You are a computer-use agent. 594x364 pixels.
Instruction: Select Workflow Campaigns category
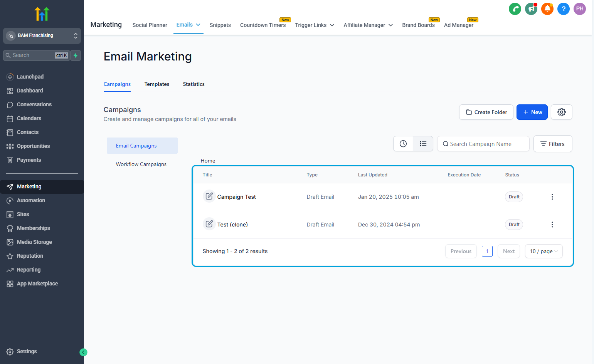[x=141, y=164]
